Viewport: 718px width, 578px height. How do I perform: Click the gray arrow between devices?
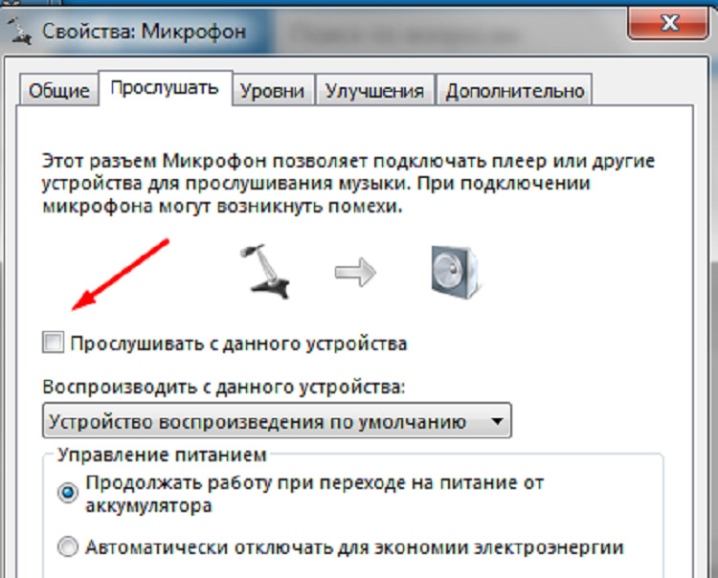(x=355, y=272)
